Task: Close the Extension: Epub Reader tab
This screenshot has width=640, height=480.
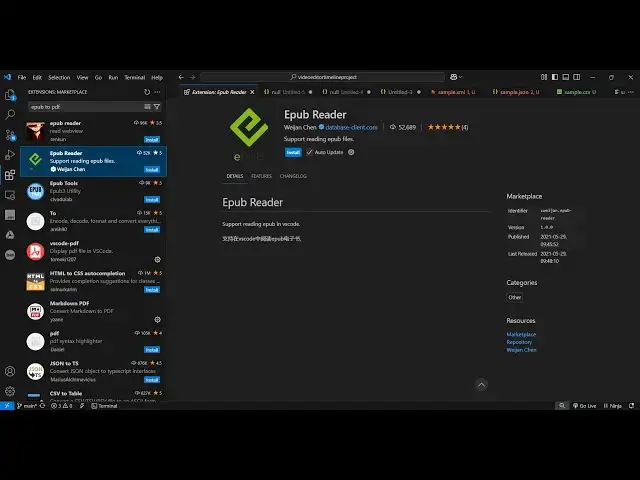Action: [252, 92]
